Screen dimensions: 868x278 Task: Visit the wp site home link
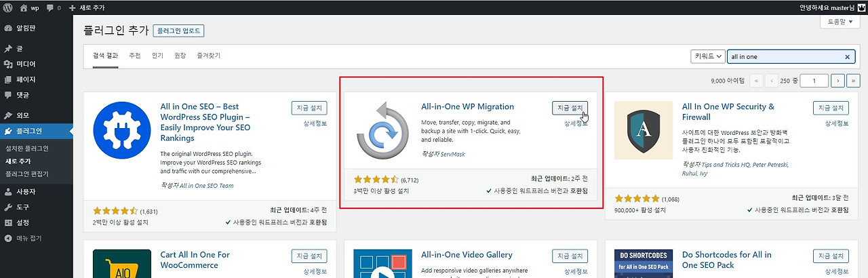28,7
